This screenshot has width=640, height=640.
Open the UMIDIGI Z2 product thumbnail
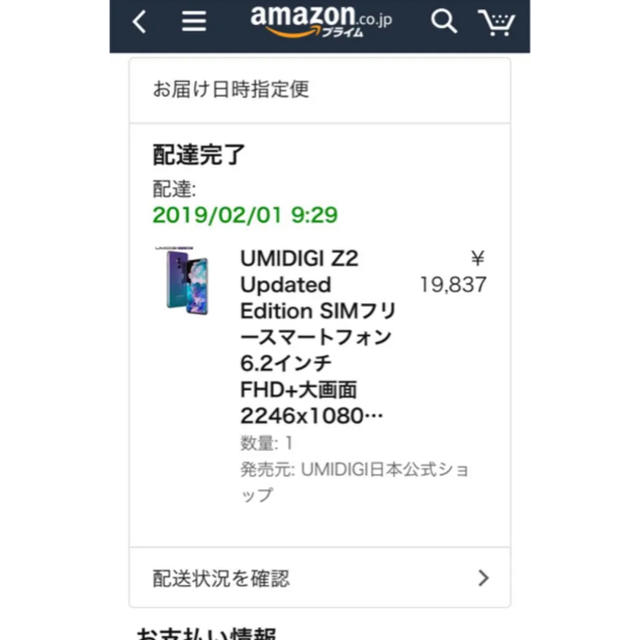click(185, 280)
